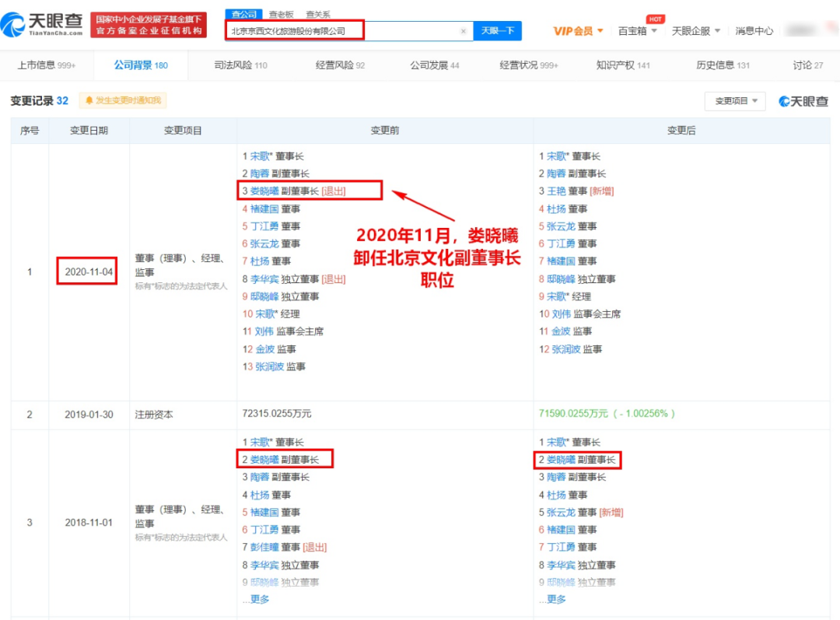840x620 pixels.
Task: Open the 天眼企服 dropdown menu
Action: point(696,31)
